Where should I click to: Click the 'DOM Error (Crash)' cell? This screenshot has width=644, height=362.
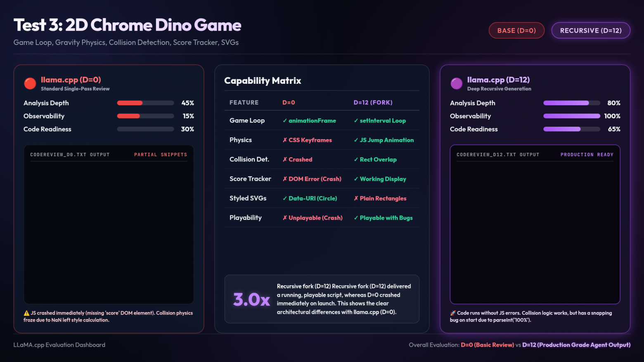[x=312, y=179]
